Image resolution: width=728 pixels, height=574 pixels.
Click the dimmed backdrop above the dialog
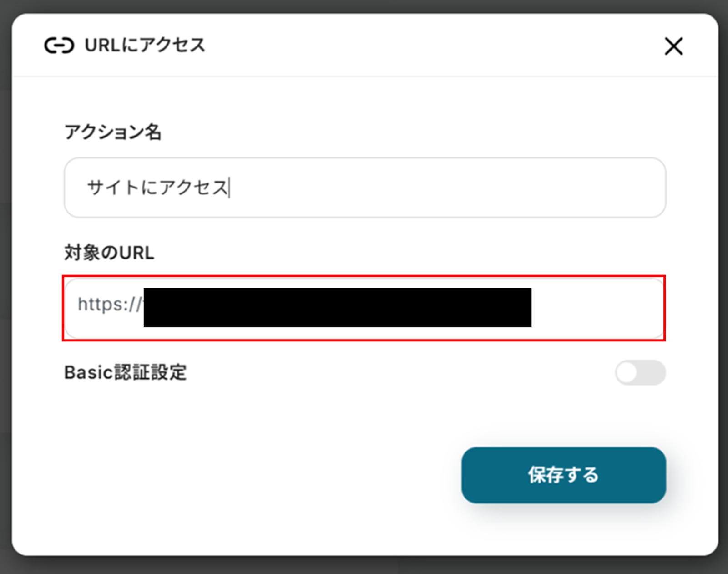click(x=364, y=5)
